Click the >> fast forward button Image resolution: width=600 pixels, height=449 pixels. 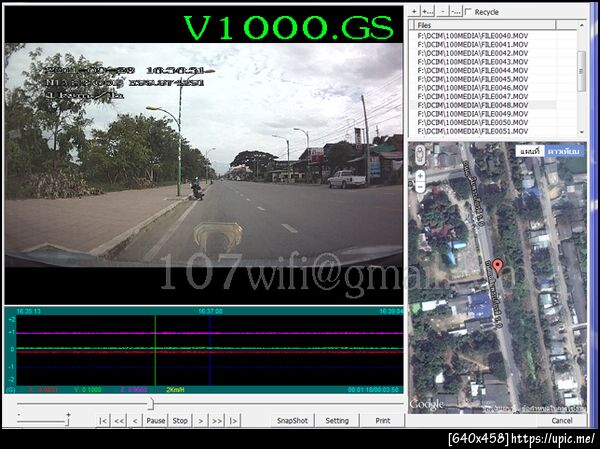point(217,421)
